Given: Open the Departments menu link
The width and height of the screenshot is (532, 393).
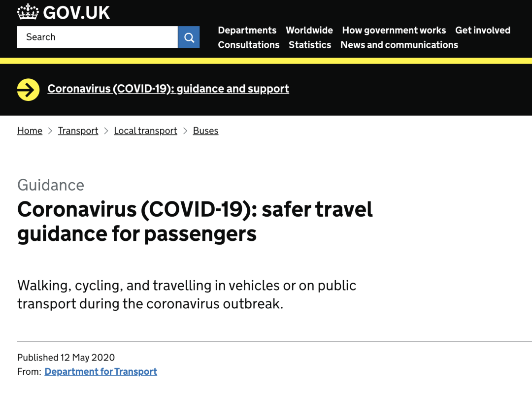Looking at the screenshot, I should 247,31.
